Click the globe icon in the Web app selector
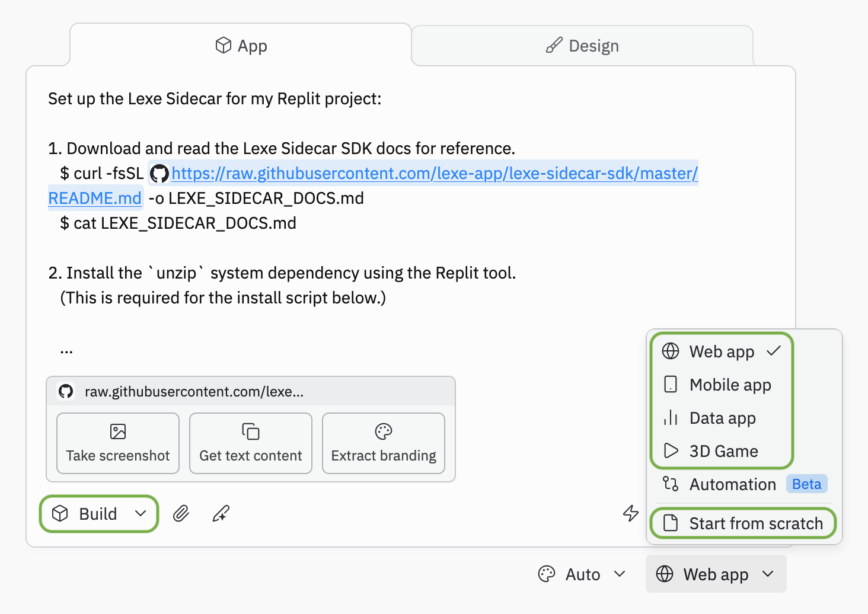This screenshot has width=868, height=614. (x=665, y=574)
